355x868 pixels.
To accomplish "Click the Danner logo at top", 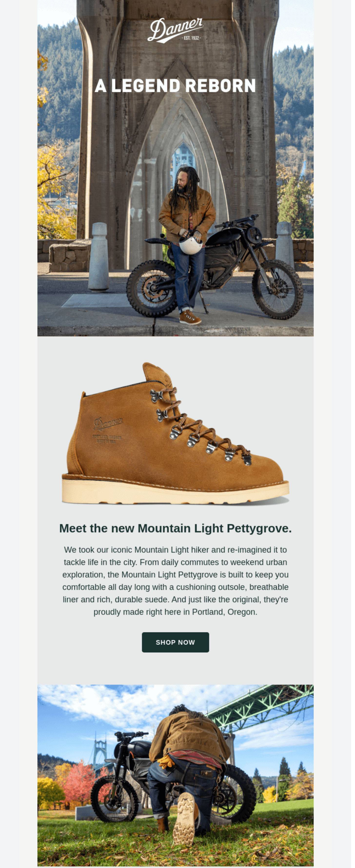I will point(177,30).
